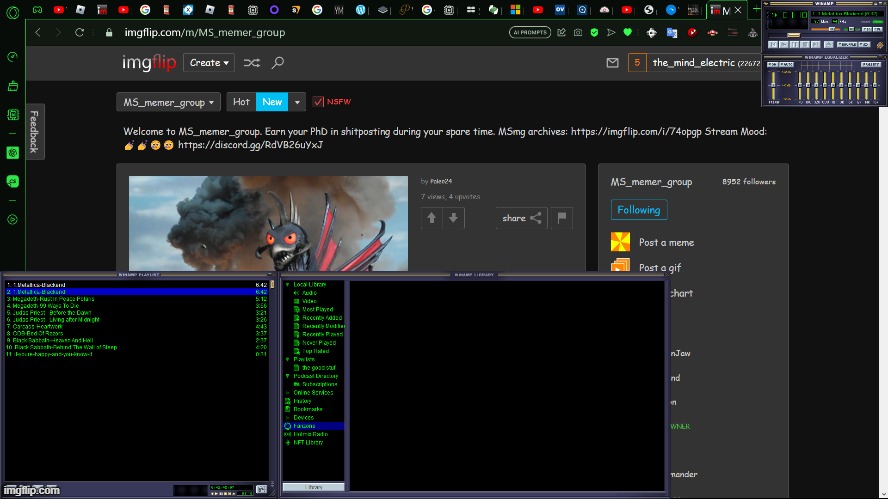888x499 pixels.
Task: Upvote the post with up arrow
Action: coord(432,218)
